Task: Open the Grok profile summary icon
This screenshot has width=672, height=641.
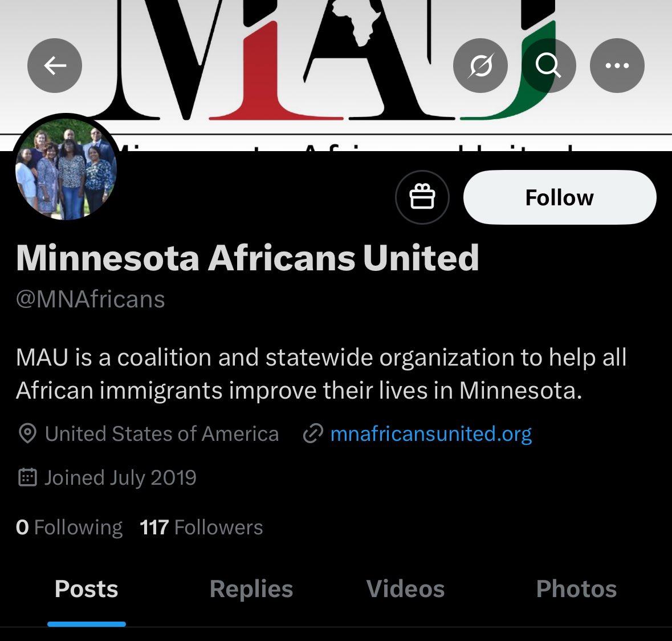Action: point(480,66)
